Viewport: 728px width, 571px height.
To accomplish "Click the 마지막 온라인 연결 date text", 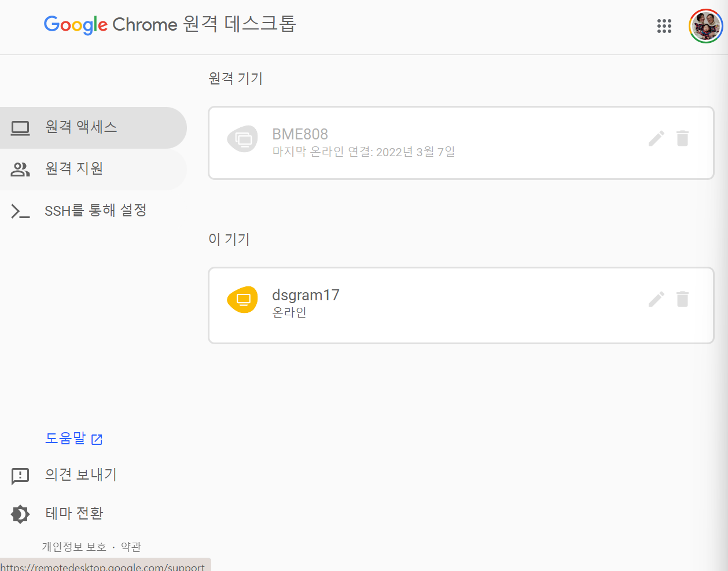I will coord(363,152).
